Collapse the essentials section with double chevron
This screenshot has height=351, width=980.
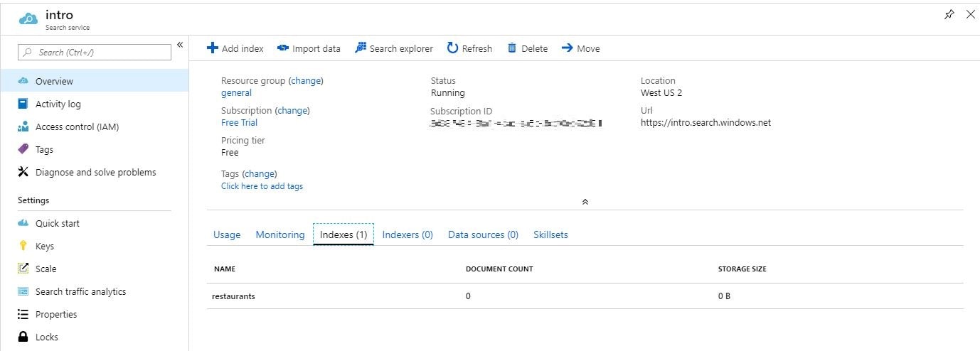[x=585, y=202]
